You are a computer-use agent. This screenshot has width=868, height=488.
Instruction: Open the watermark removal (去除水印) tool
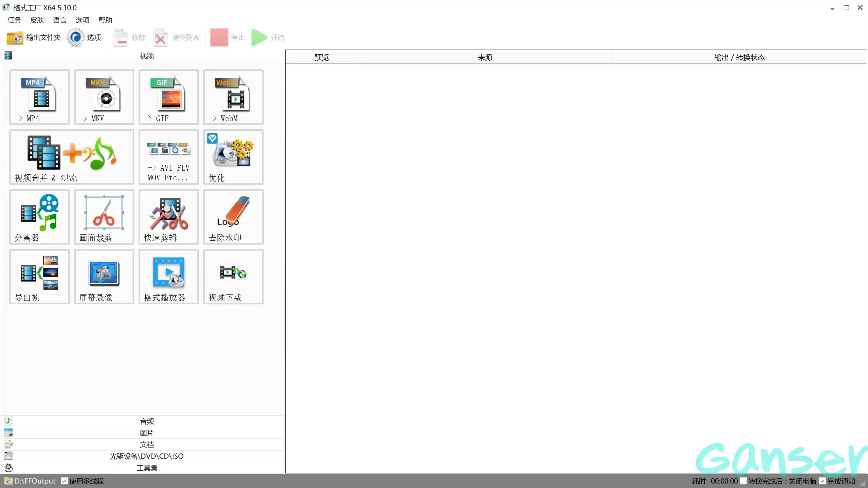[233, 216]
